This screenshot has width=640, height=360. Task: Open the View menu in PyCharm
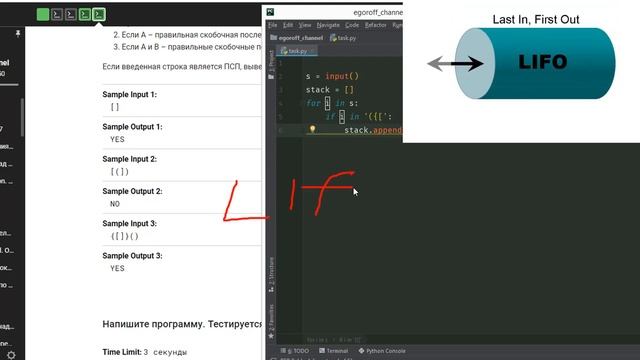click(x=304, y=25)
